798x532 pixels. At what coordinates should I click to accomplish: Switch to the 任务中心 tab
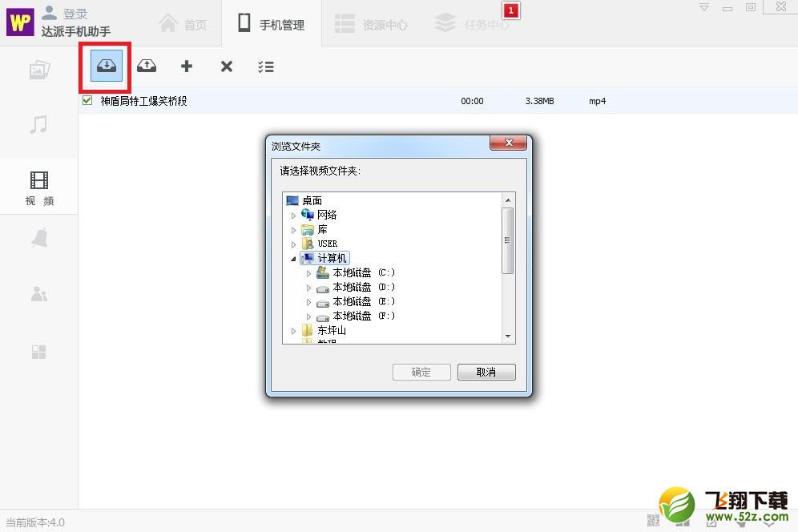point(472,23)
